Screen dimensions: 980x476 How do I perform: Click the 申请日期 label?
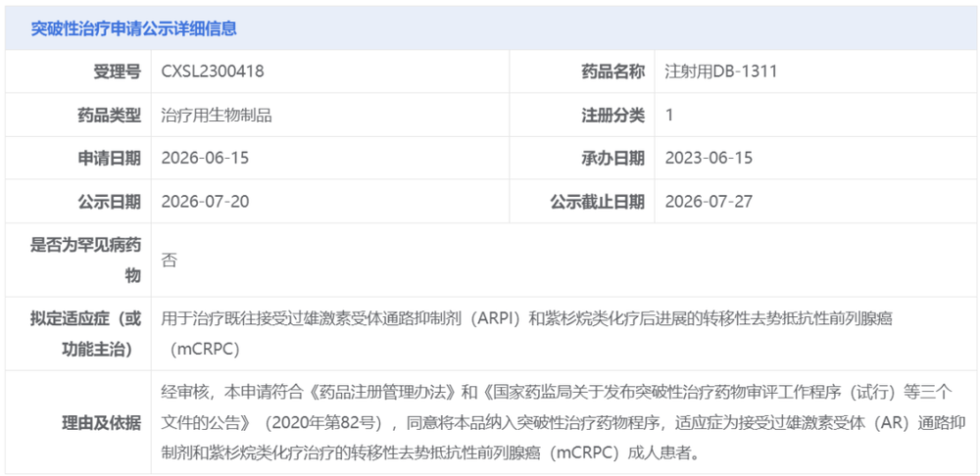click(x=110, y=158)
